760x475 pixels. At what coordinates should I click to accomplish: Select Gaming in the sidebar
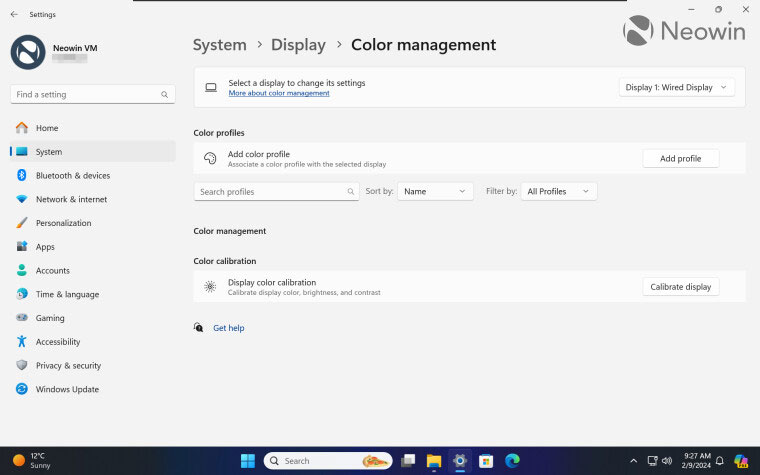[50, 318]
